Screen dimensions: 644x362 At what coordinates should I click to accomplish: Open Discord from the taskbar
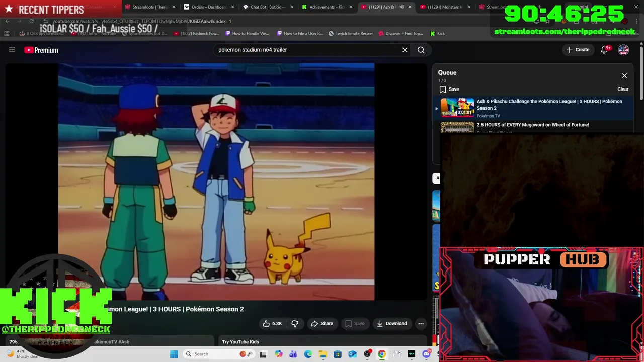[x=426, y=354]
